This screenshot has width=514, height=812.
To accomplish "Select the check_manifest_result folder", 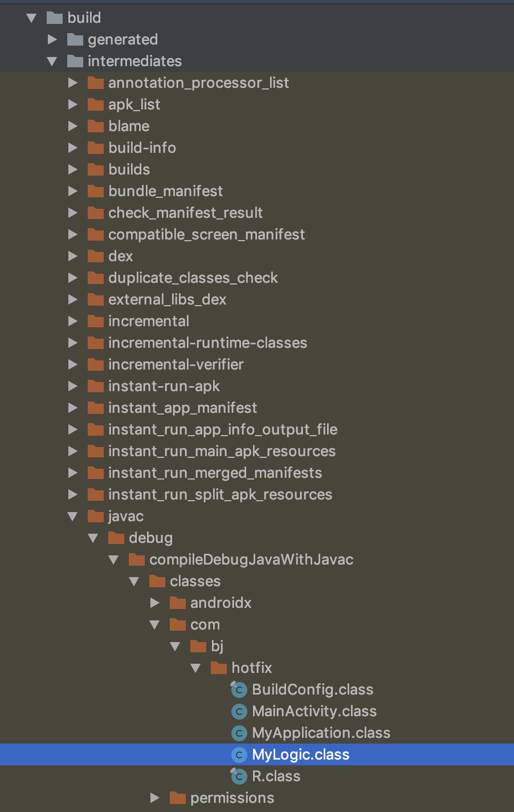I will (x=185, y=213).
